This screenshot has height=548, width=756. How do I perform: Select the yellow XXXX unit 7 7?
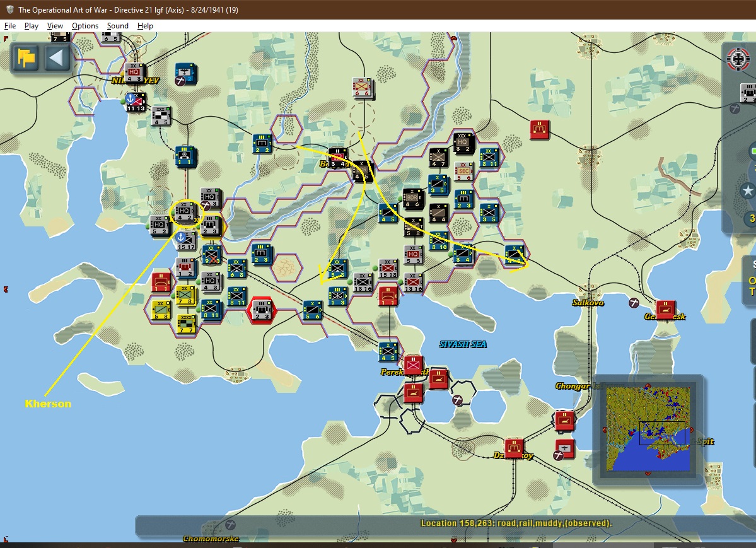click(185, 324)
